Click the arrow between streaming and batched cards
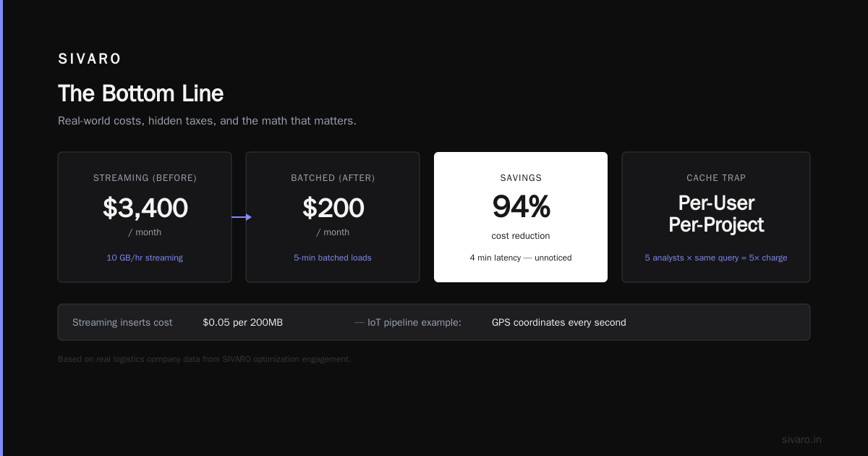868x456 pixels. (x=242, y=217)
